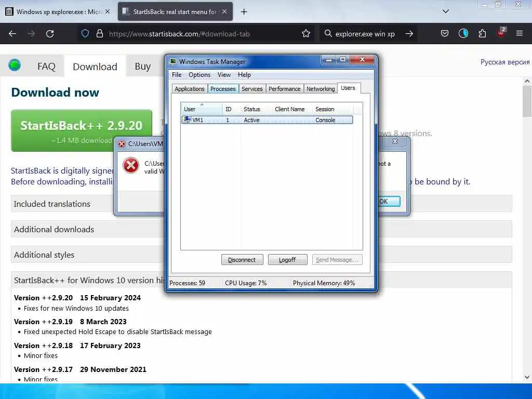Screen dimensions: 532x399
Task: Click 'CPU Usage: 7%' in status bar
Action: tap(246, 283)
